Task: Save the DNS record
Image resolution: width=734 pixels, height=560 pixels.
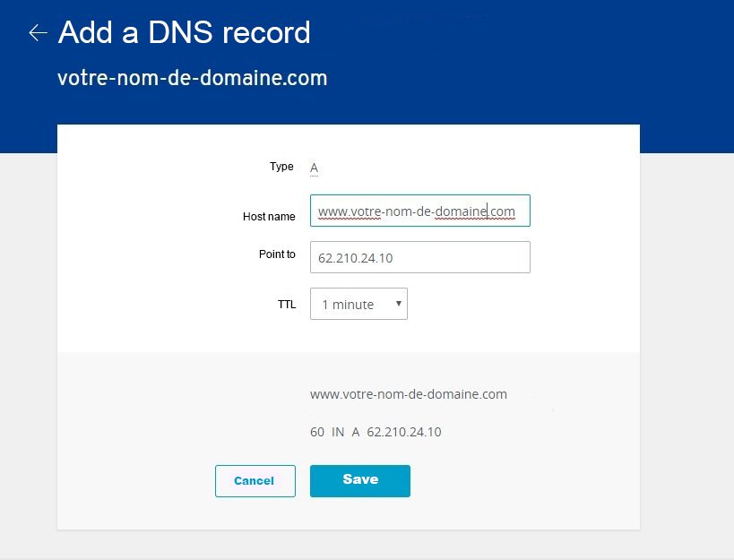Action: tap(359, 480)
